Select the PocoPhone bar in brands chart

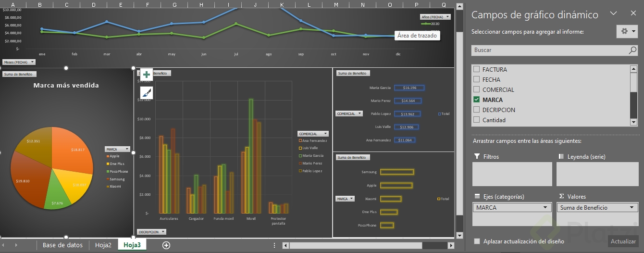tap(387, 225)
